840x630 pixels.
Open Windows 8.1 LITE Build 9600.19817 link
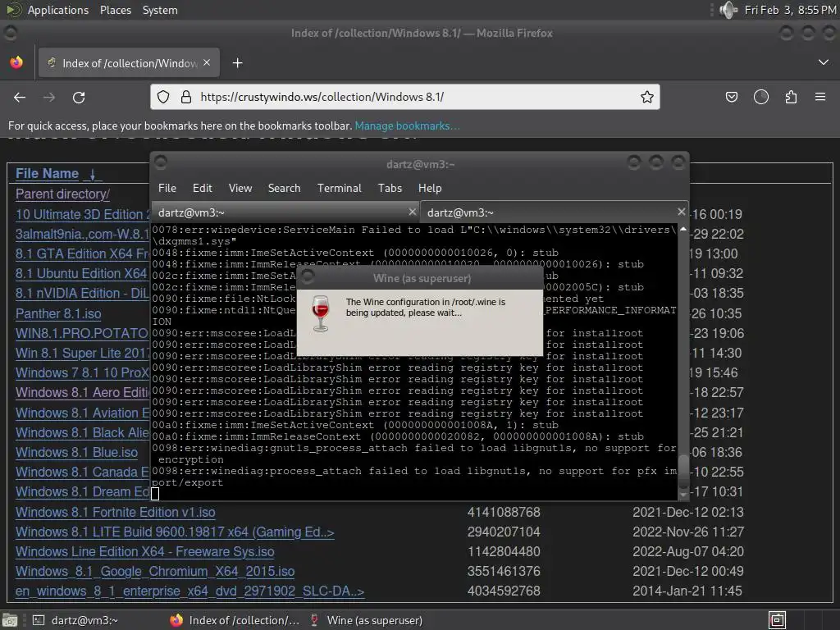click(175, 532)
